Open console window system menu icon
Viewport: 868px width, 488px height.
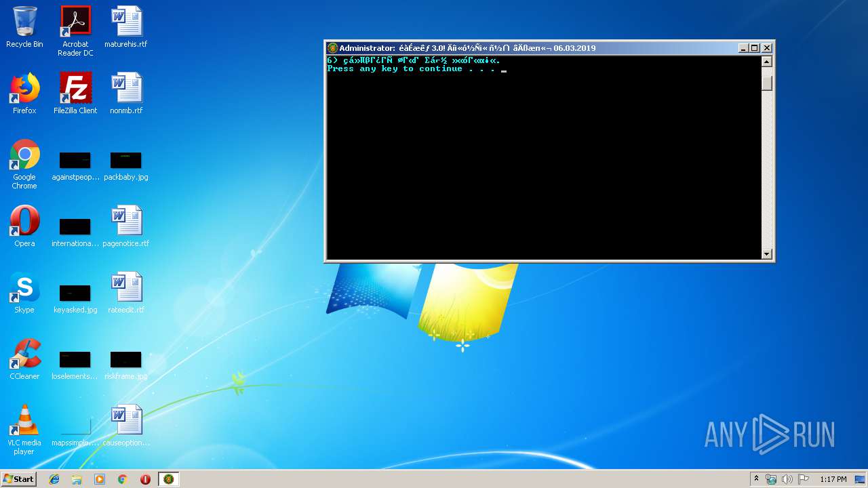(x=332, y=48)
